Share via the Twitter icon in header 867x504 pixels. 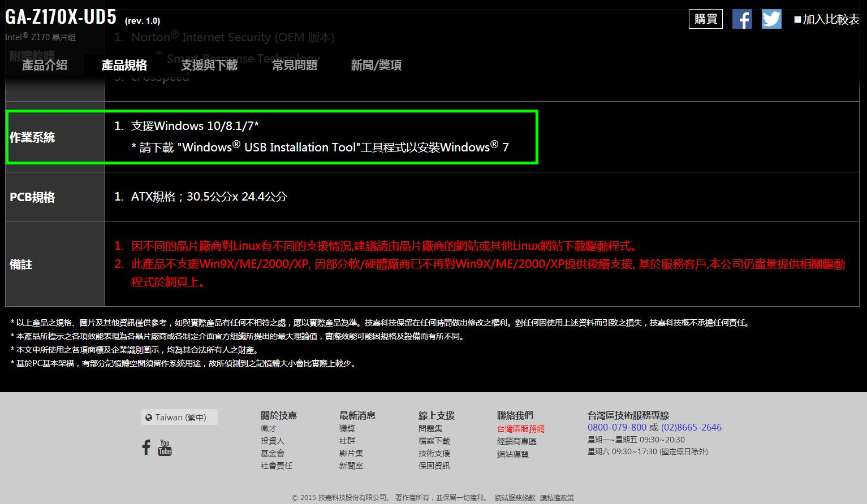coord(771,19)
